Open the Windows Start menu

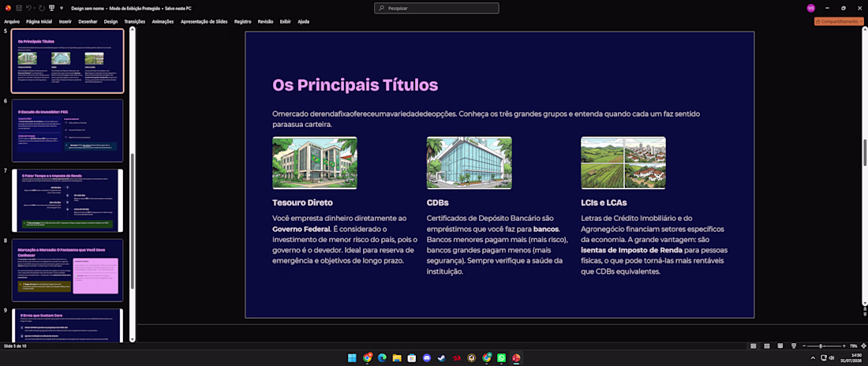pyautogui.click(x=352, y=358)
